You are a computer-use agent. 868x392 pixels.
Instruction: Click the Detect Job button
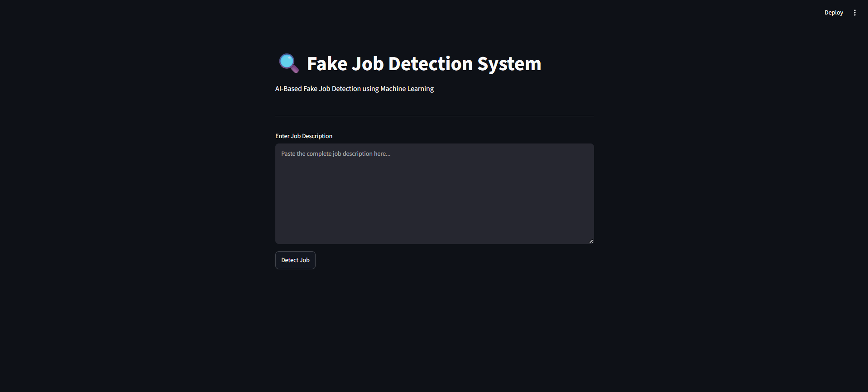pos(295,260)
